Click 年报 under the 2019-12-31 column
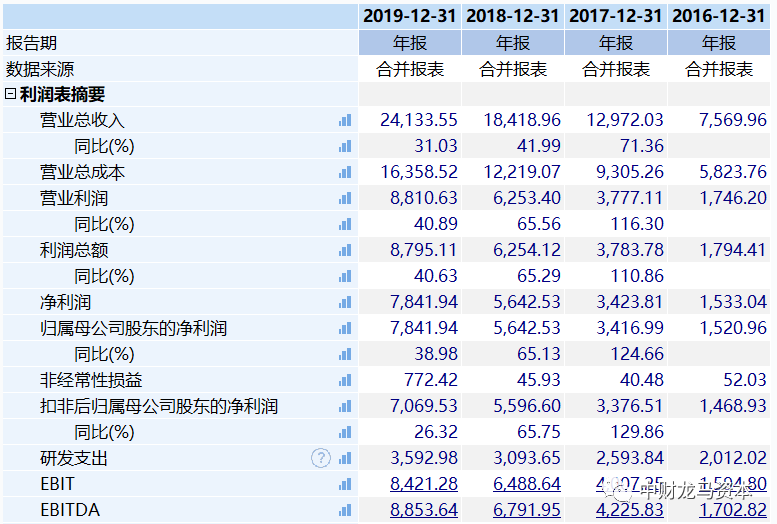This screenshot has width=777, height=524. point(410,43)
